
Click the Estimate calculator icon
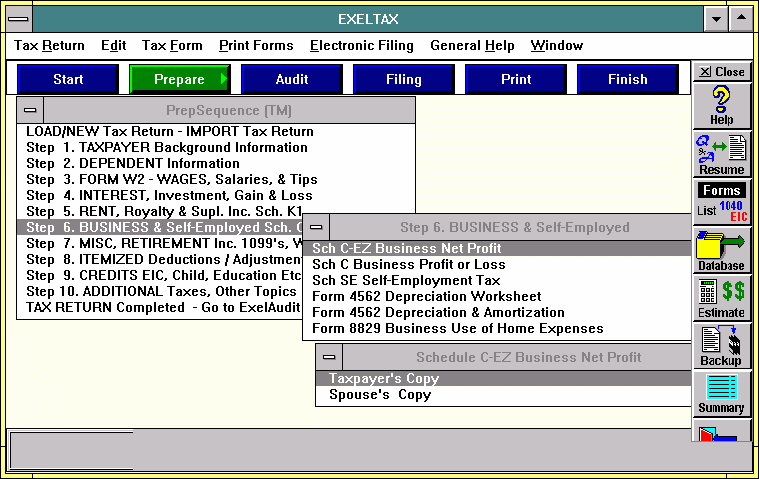click(721, 297)
